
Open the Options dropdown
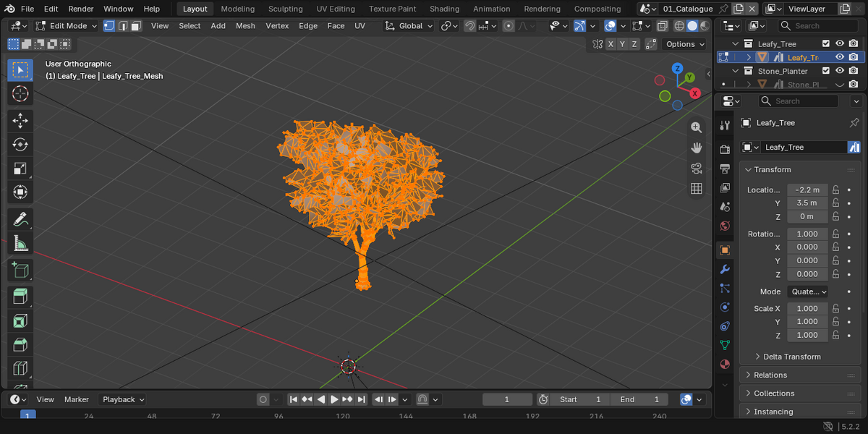click(684, 44)
